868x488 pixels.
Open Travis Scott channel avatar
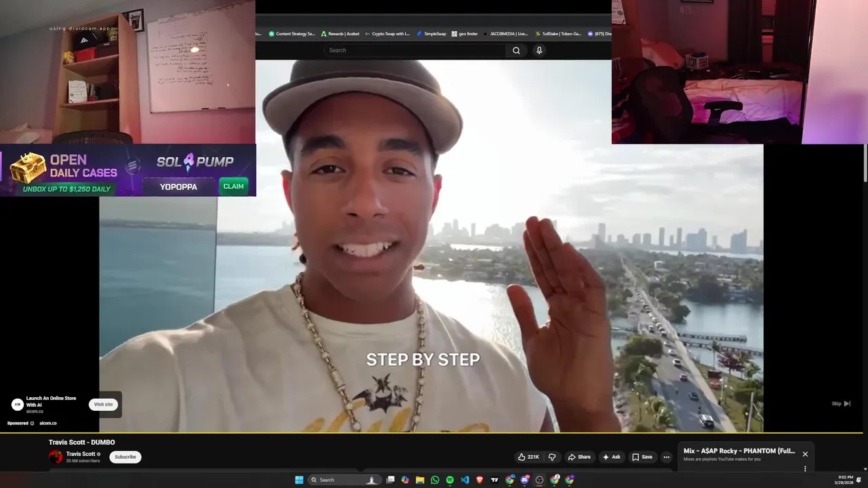coord(56,457)
